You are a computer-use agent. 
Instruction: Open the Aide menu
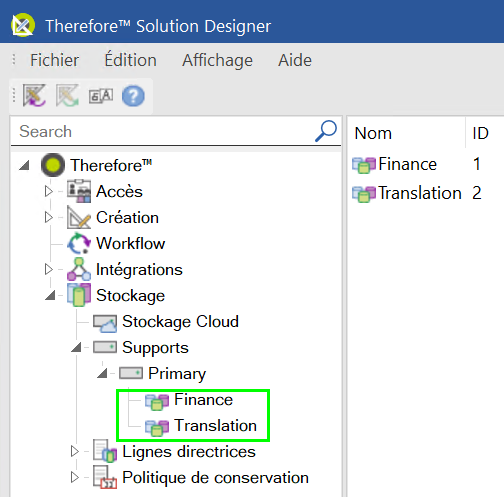[x=295, y=60]
